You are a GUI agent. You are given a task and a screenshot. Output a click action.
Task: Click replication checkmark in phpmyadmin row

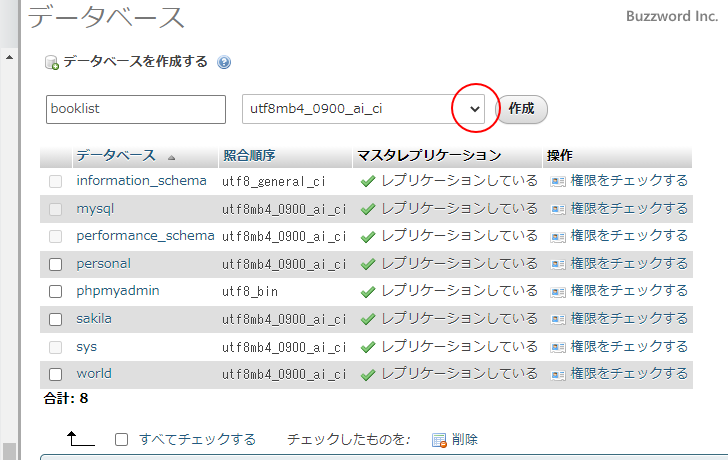[368, 292]
